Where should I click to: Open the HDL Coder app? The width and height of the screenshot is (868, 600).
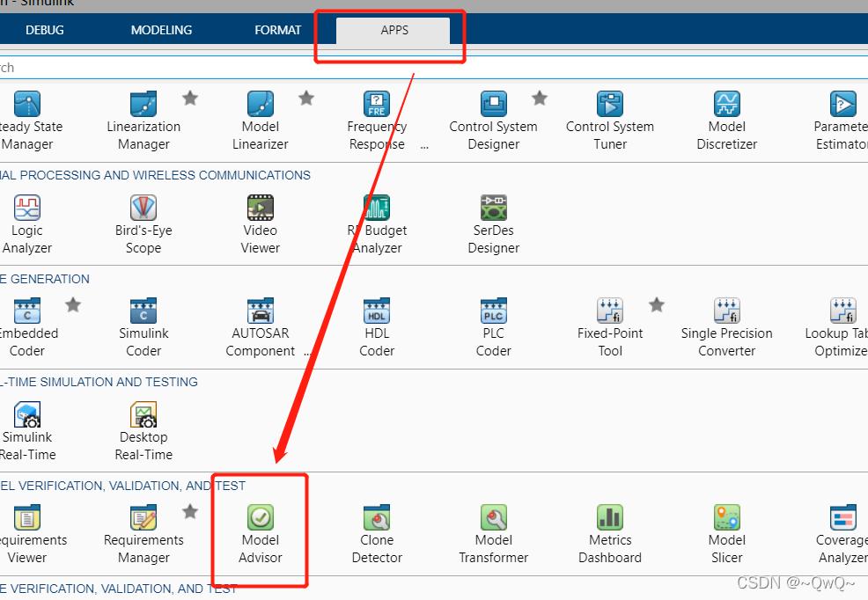click(x=377, y=327)
